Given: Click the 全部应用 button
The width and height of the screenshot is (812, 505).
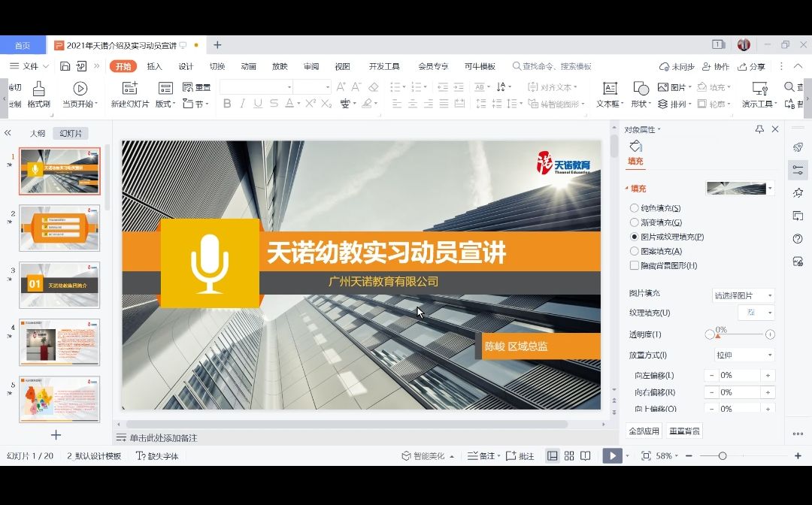Looking at the screenshot, I should [644, 431].
